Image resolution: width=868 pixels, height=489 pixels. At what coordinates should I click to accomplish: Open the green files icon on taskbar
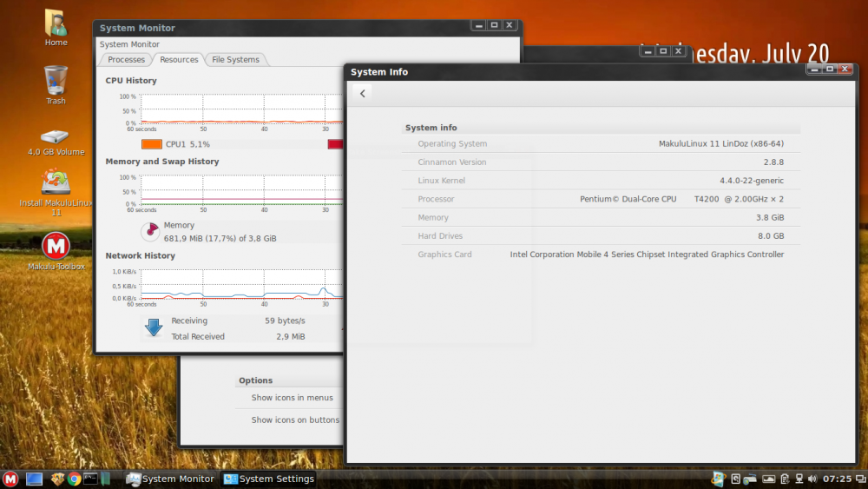click(105, 479)
